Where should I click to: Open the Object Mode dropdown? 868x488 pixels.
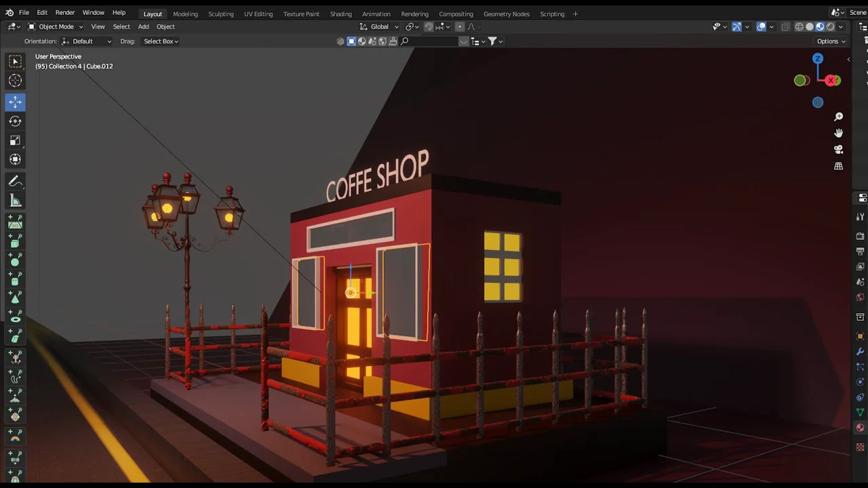tap(56, 27)
